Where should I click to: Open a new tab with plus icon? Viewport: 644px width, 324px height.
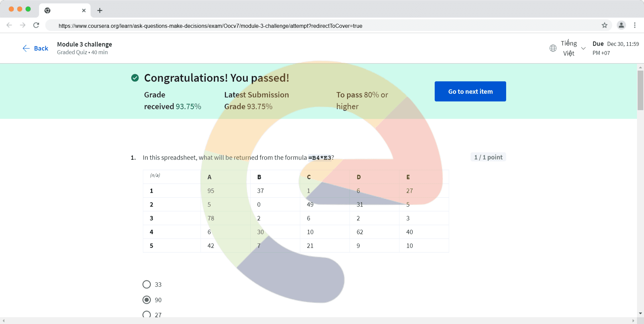click(x=100, y=10)
